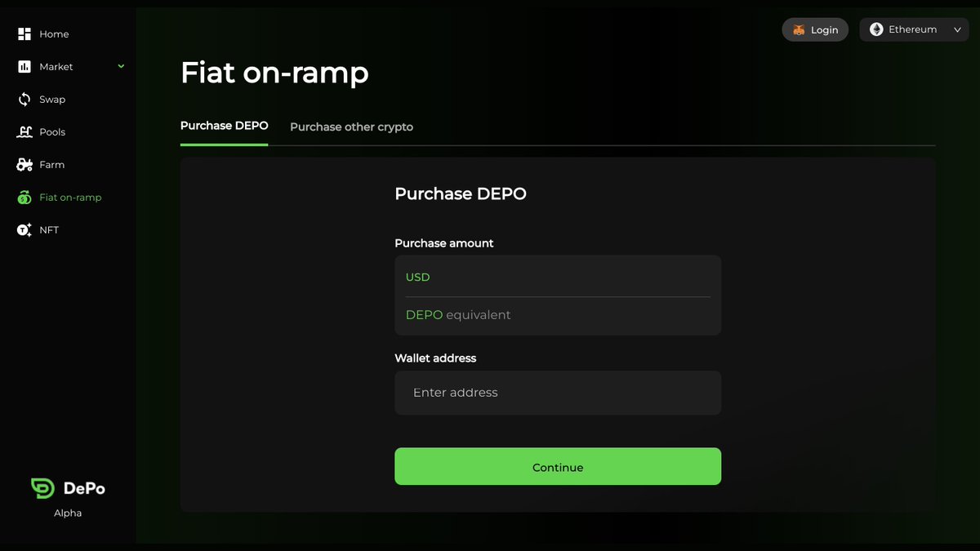
Task: Click the Login button text
Action: point(824,30)
